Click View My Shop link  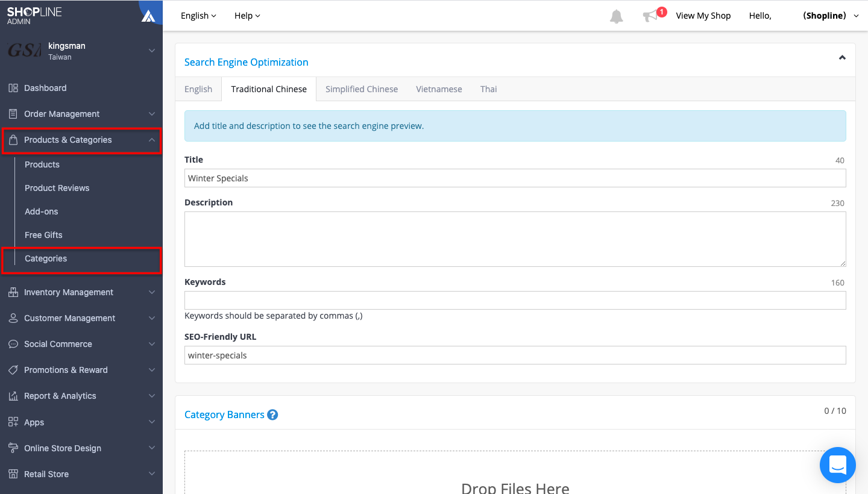pyautogui.click(x=703, y=16)
